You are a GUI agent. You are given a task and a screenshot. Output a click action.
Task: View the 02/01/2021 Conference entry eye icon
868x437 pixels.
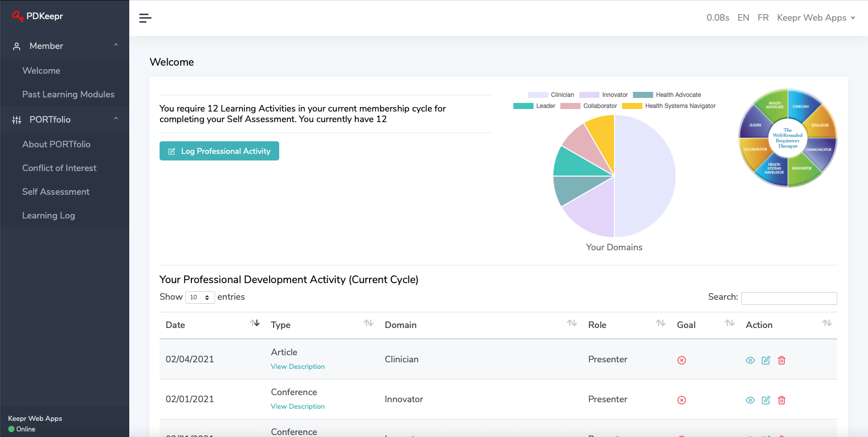(x=750, y=400)
